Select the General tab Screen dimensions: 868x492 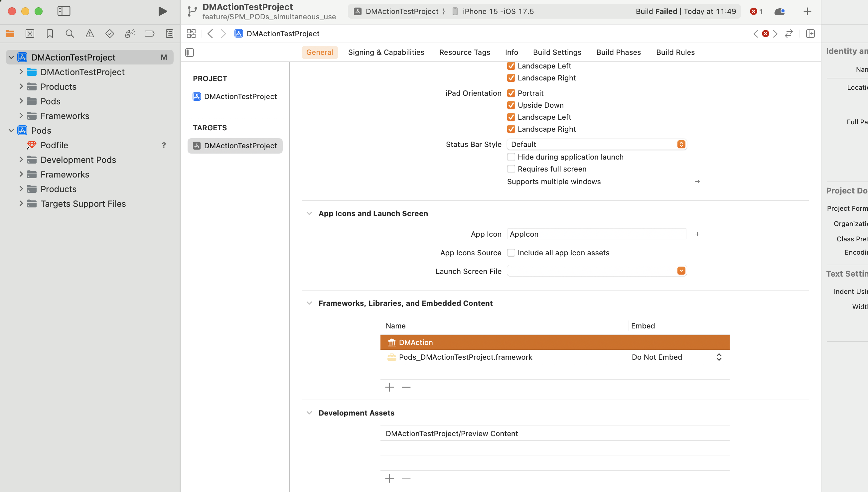pos(319,53)
